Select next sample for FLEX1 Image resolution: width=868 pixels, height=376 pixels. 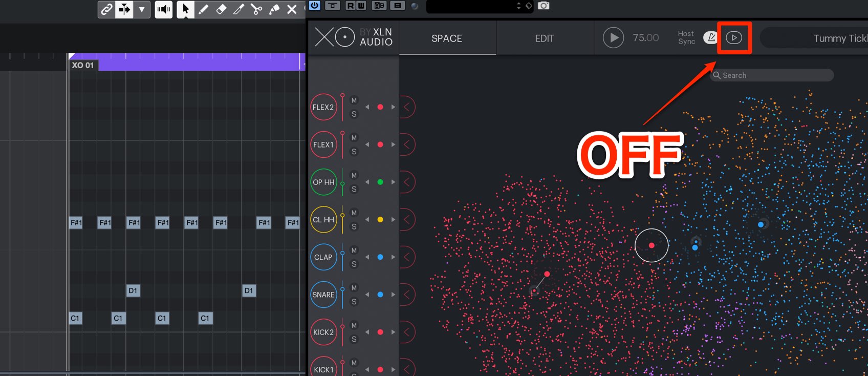[393, 144]
